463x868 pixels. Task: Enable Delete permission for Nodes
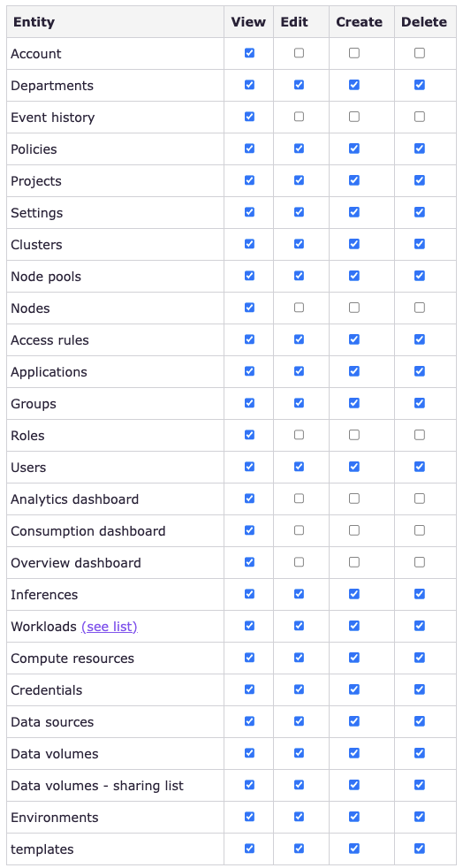click(420, 308)
